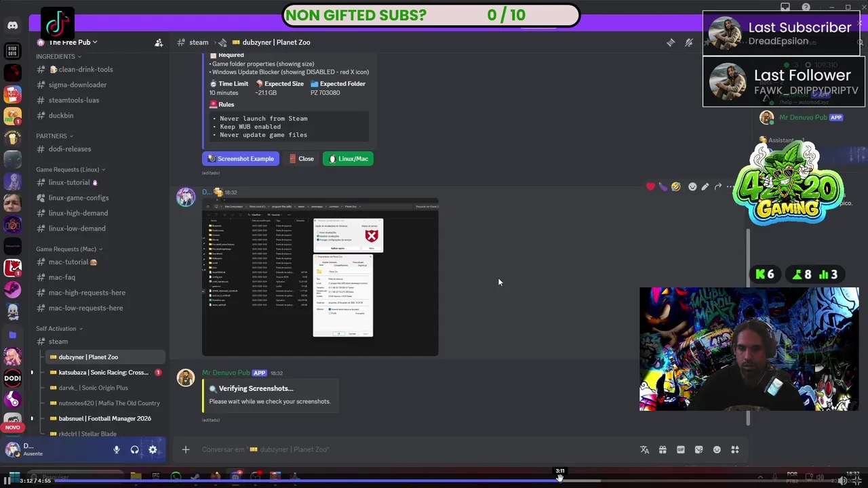Mute microphone in user panel
Screen dimensions: 868x488
(x=117, y=449)
